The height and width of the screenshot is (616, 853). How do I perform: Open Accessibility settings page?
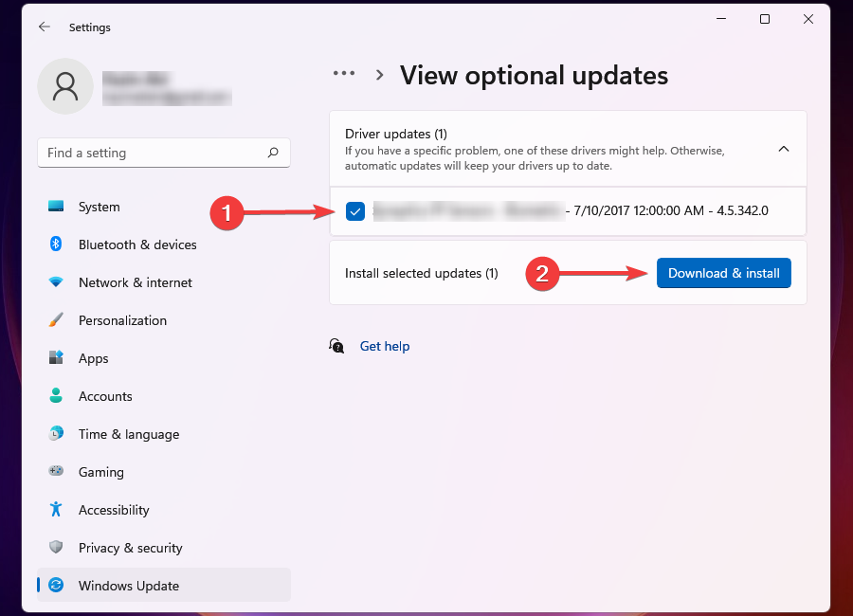[x=164, y=510]
